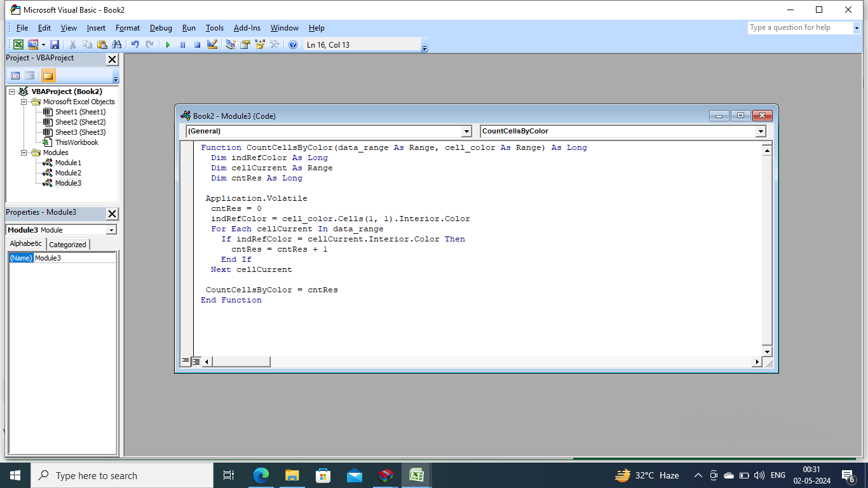This screenshot has height=488, width=868.
Task: Select Module3 in project tree
Action: pos(68,183)
